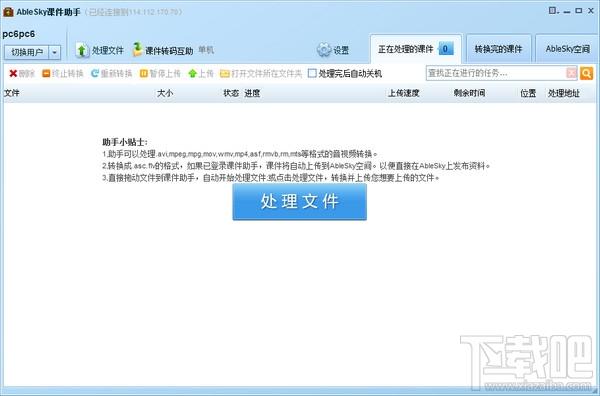
Task: Open the 设置 gear icon
Action: (x=324, y=50)
